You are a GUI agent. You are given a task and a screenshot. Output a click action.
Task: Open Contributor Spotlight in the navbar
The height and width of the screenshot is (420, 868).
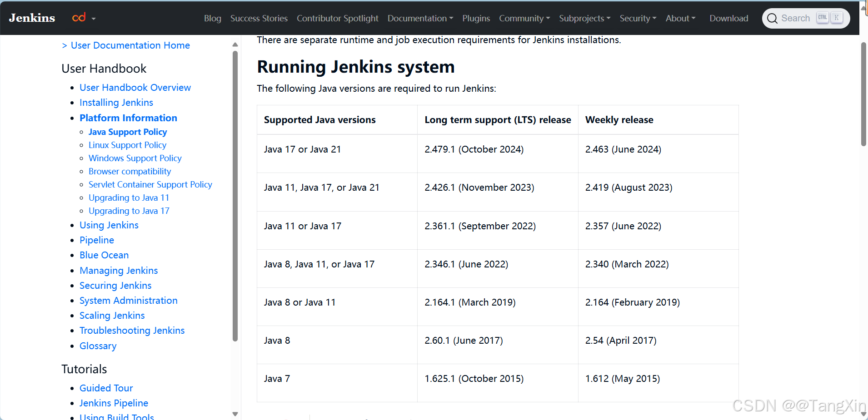tap(337, 18)
